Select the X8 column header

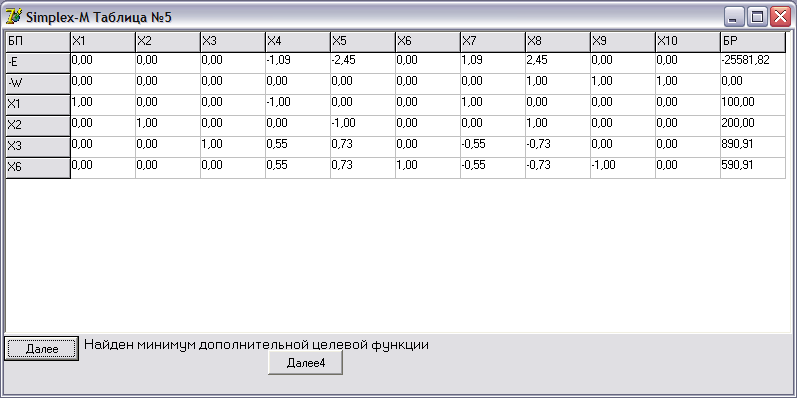pos(558,42)
